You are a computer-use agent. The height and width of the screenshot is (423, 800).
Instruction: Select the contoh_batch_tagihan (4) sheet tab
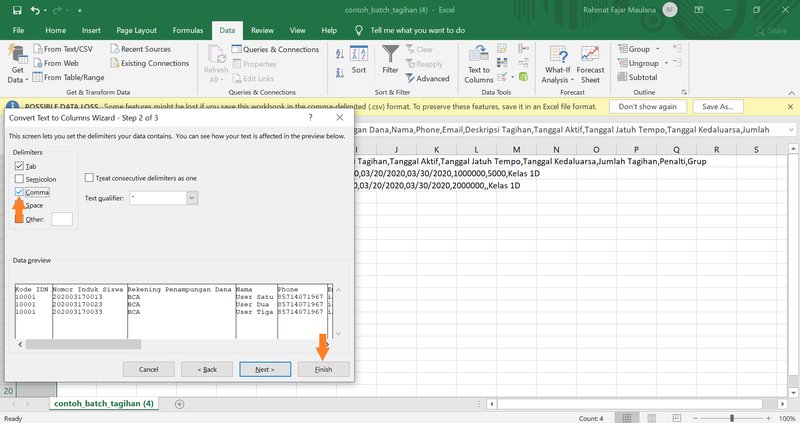click(104, 404)
